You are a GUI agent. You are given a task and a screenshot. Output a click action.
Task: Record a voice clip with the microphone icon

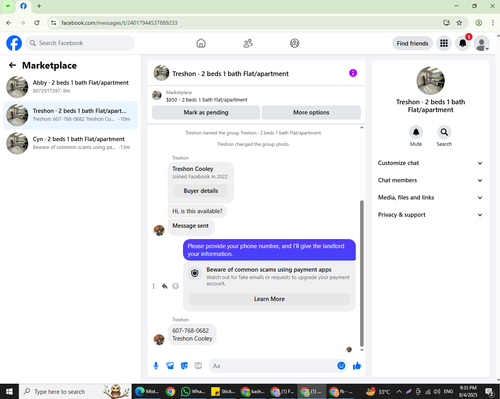point(156,366)
